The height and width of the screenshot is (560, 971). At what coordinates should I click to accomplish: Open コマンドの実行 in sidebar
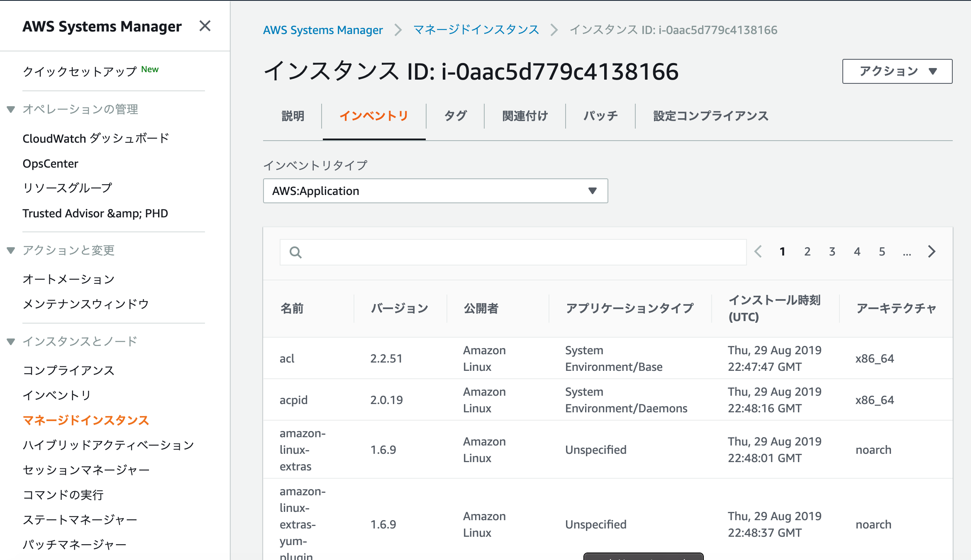[x=63, y=495]
